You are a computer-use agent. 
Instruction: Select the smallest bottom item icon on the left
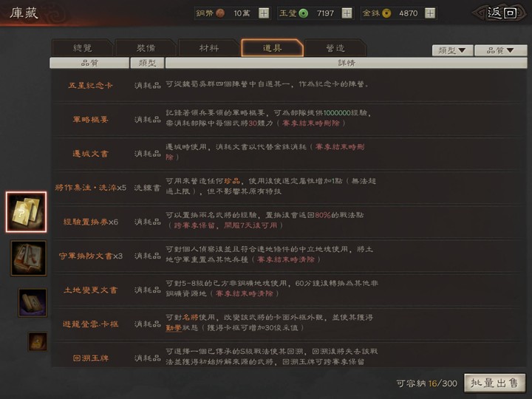38,341
